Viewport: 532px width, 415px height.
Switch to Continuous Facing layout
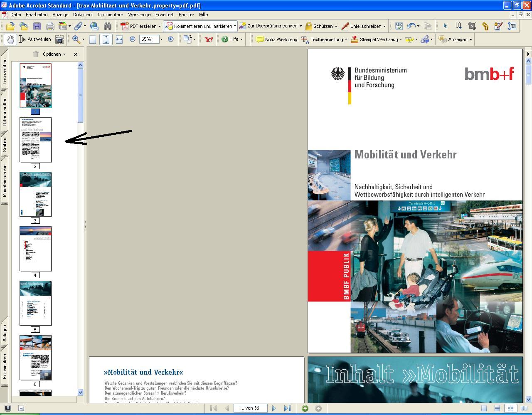tap(510, 408)
